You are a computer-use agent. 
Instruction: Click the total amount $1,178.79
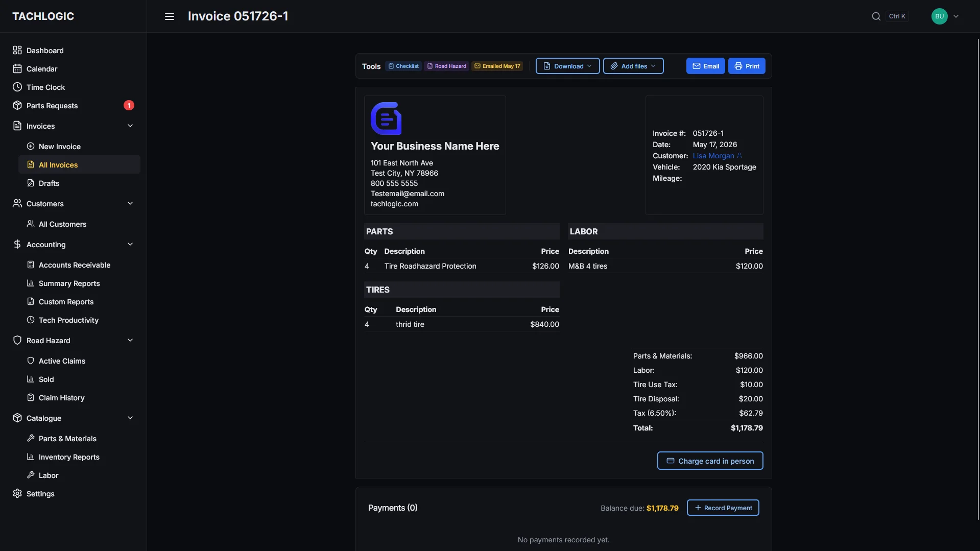click(x=747, y=428)
